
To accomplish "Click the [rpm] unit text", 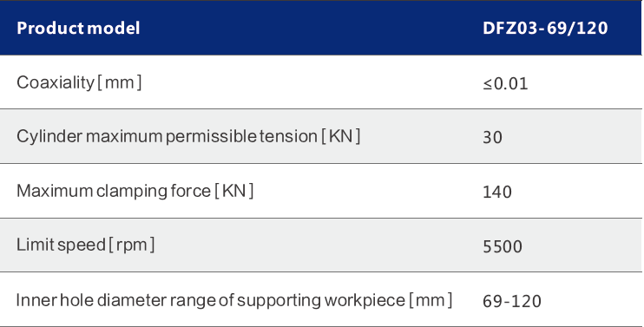I will pyautogui.click(x=131, y=245).
